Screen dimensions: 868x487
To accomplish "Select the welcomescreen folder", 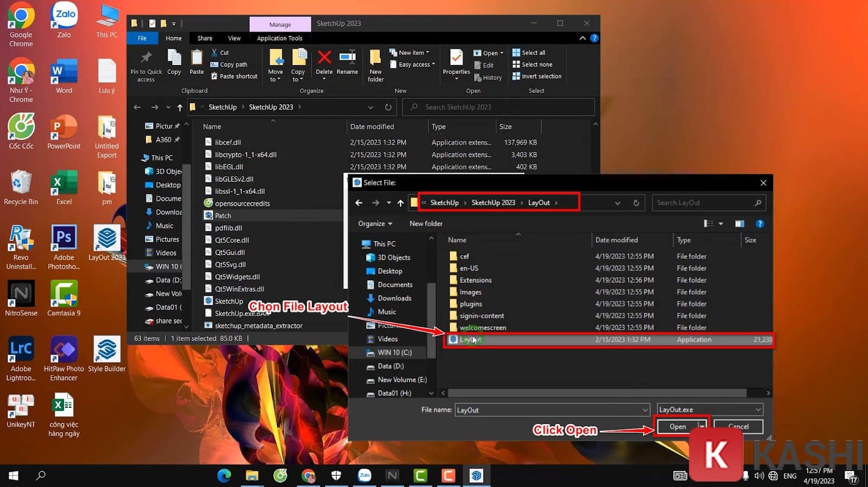I will tap(482, 328).
